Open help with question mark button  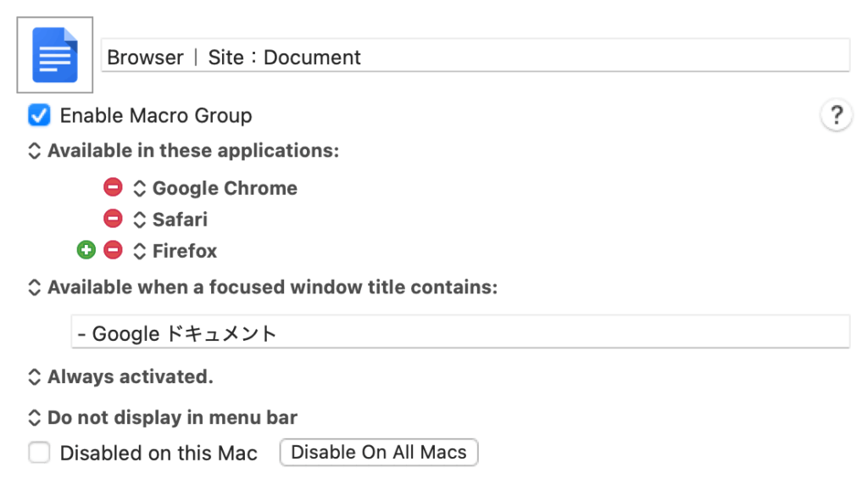pos(836,115)
